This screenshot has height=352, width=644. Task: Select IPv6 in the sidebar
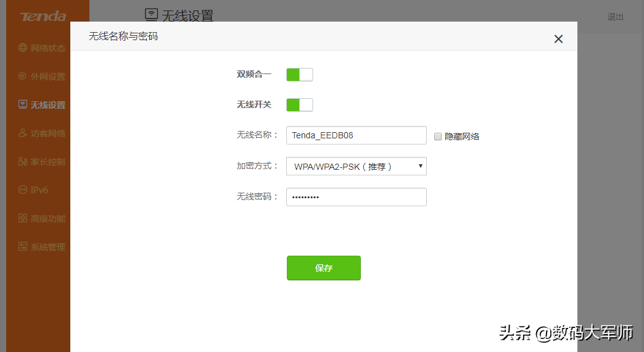click(x=39, y=190)
